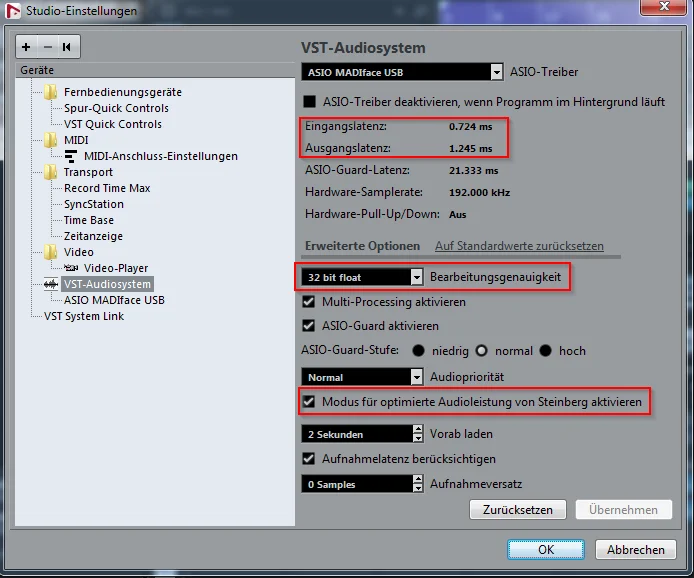Select the MIDI tree entry

pyautogui.click(x=76, y=140)
